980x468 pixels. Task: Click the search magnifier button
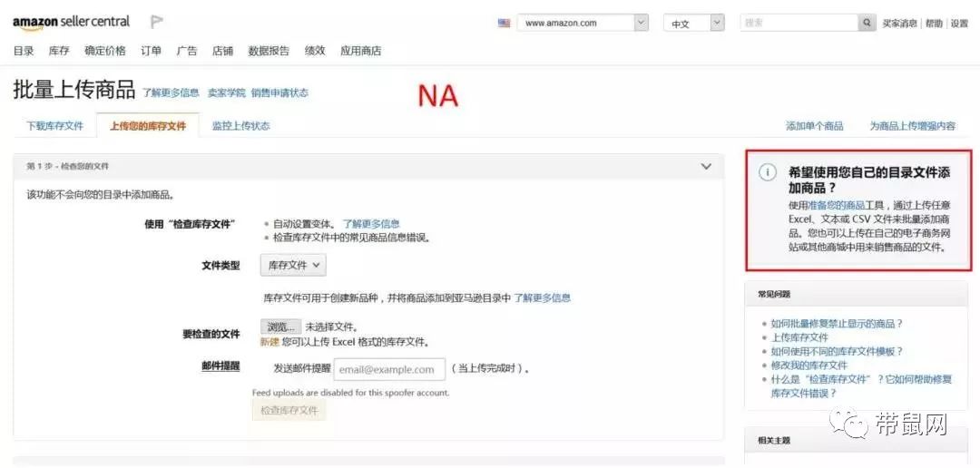(867, 23)
